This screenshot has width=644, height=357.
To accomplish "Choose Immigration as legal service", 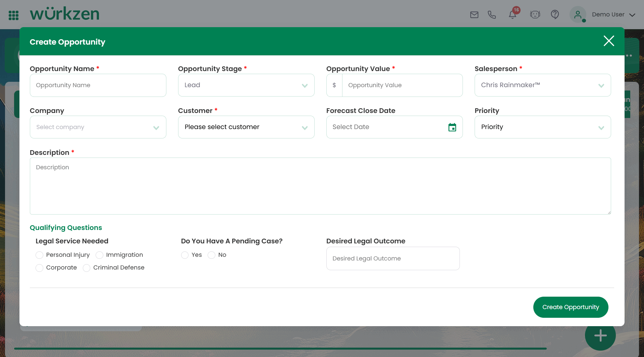I will click(100, 255).
